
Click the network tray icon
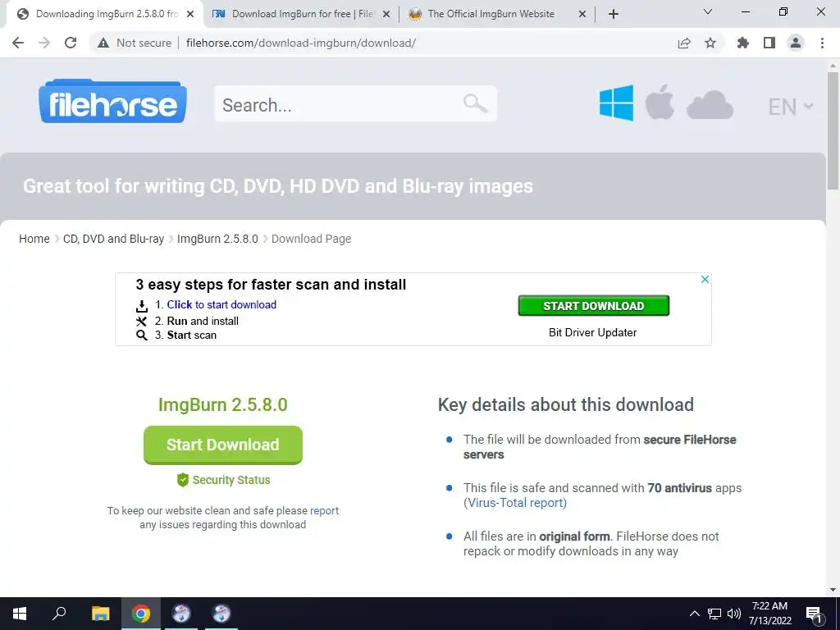(714, 614)
